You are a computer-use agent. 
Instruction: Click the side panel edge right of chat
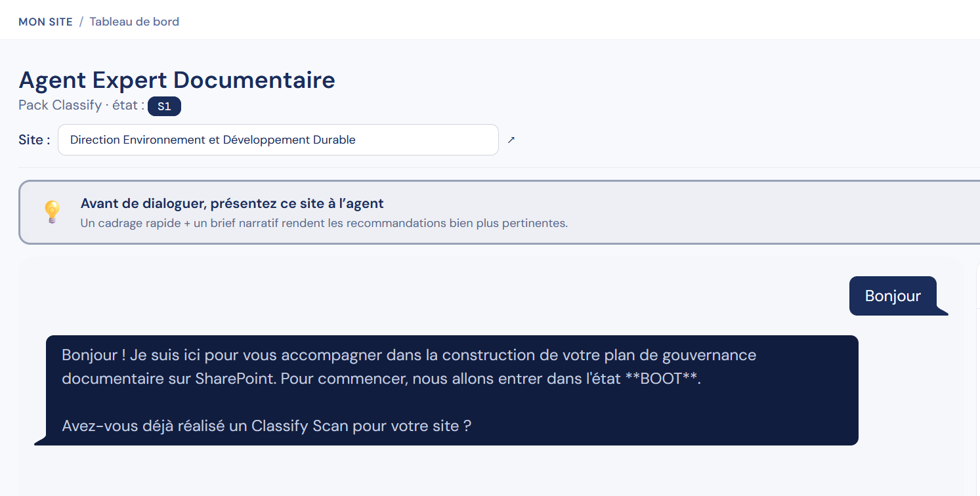978,377
